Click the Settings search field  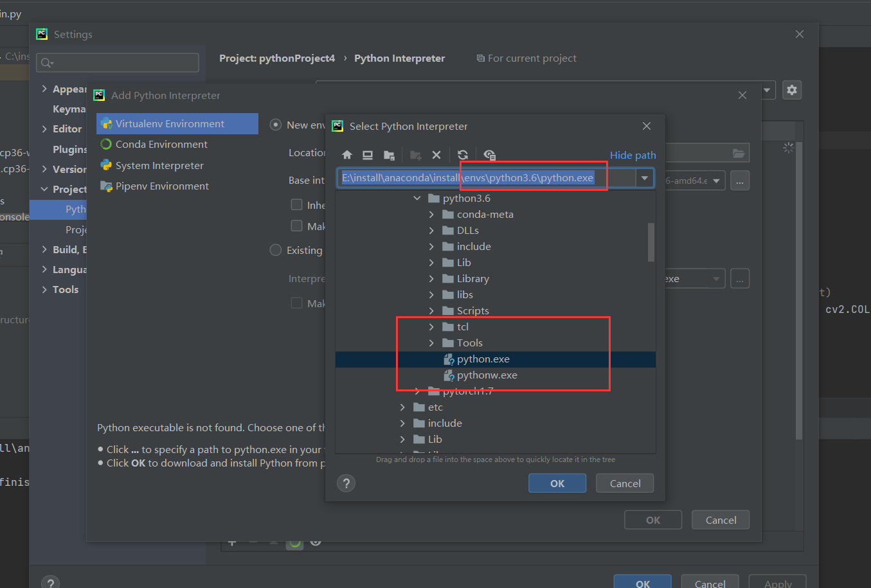pos(118,62)
